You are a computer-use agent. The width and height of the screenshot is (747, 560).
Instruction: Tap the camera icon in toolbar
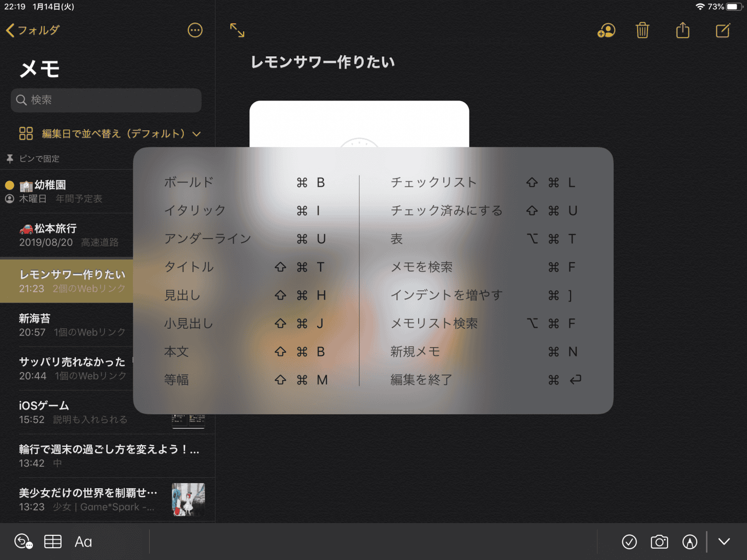659,542
